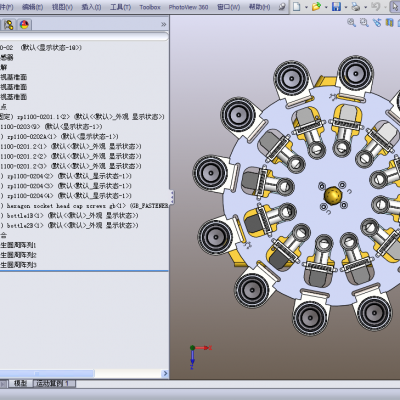Pin the menu bar with the pushpin icon
The width and height of the screenshot is (400, 400).
(x=282, y=6)
